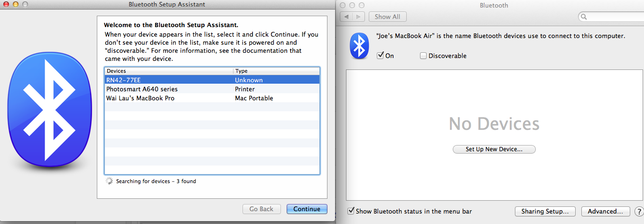Click the No Devices placeholder text
Viewport: 644px width, 224px height.
494,124
